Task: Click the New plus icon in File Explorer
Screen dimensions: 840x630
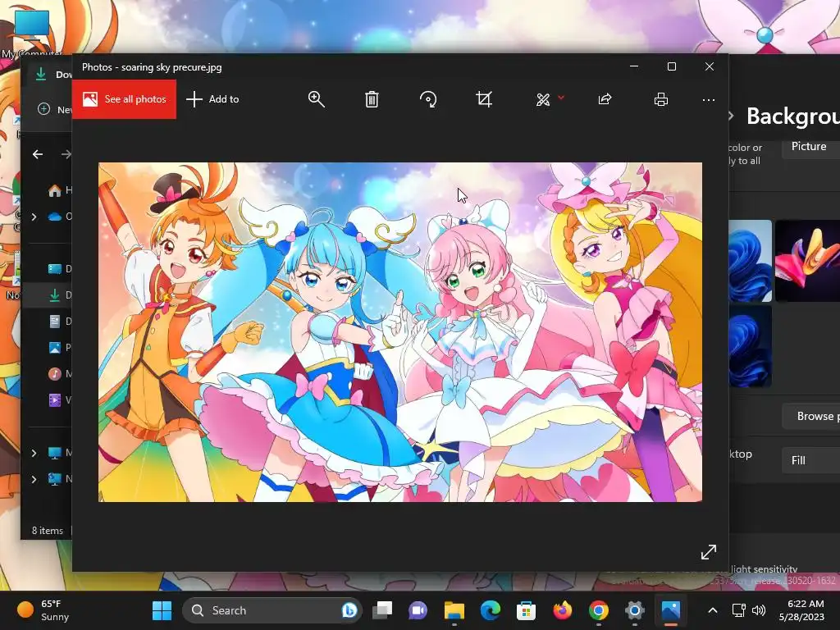Action: point(44,109)
